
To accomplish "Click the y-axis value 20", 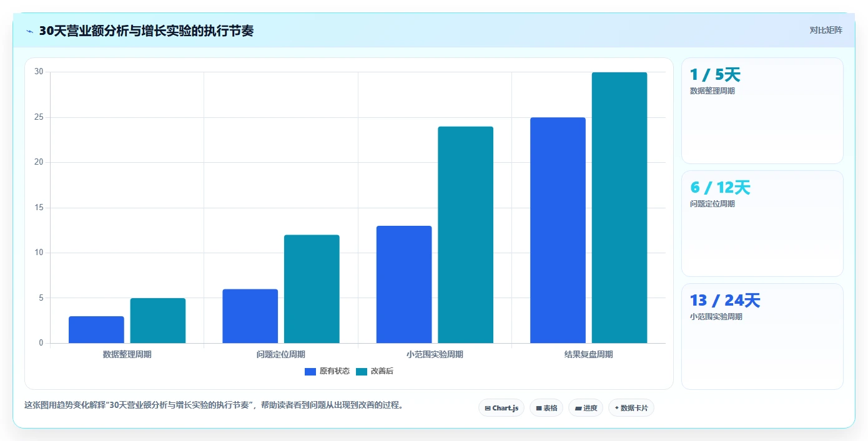I will click(x=39, y=162).
